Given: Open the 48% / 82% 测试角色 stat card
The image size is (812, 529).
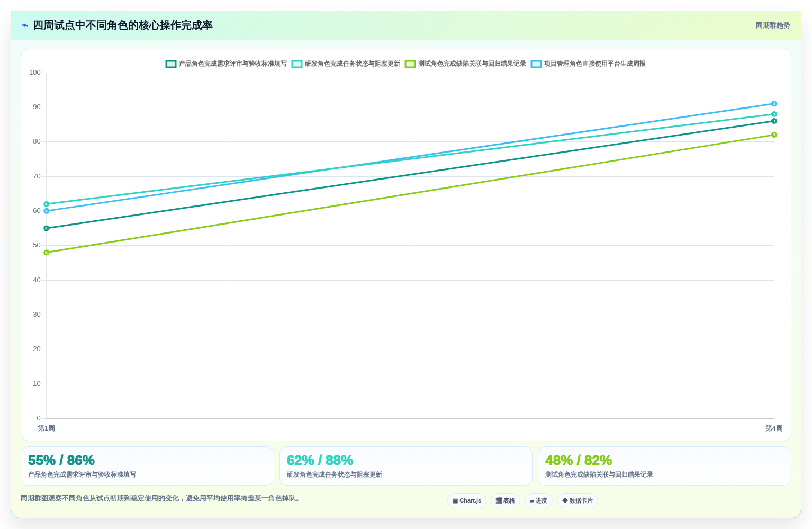Looking at the screenshot, I should pyautogui.click(x=664, y=466).
